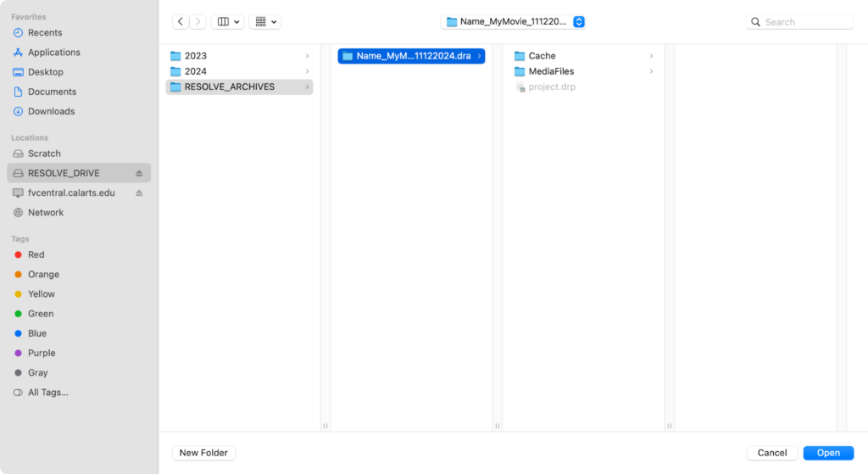Create a New Folder
Viewport: 868px width, 474px height.
[x=203, y=453]
